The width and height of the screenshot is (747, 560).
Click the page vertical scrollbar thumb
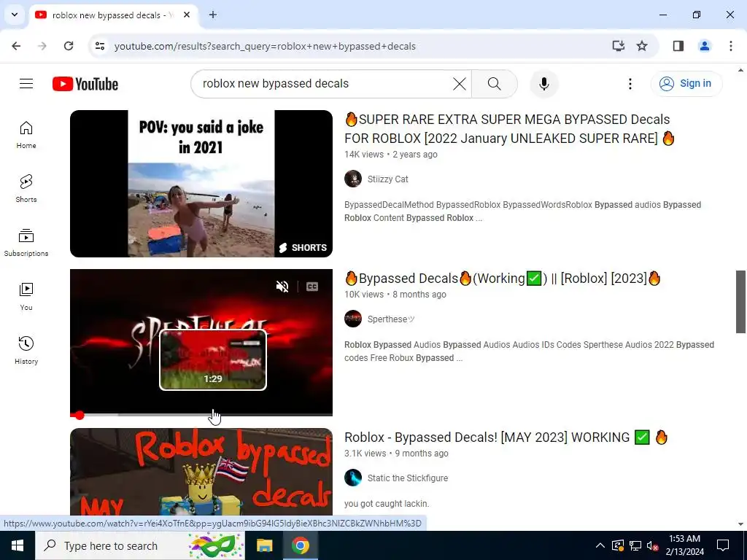pos(741,302)
